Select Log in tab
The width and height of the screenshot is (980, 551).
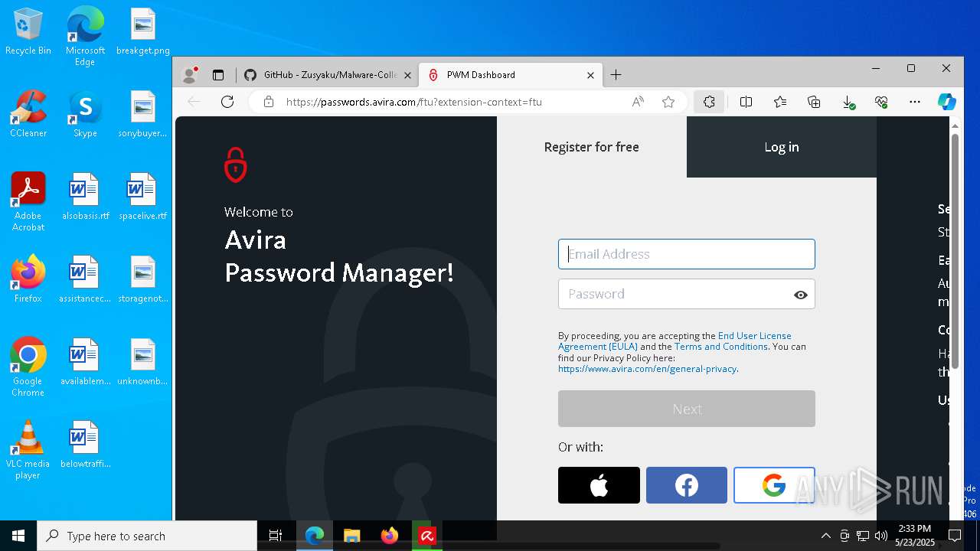tap(782, 147)
